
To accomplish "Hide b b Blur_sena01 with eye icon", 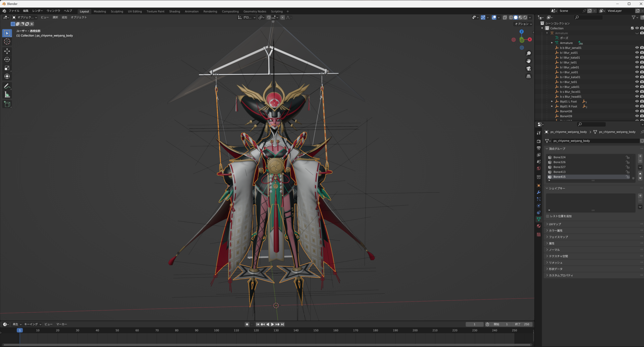I will click(x=637, y=48).
